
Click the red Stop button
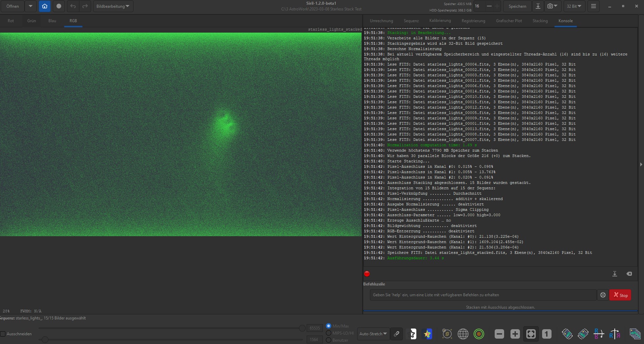620,295
